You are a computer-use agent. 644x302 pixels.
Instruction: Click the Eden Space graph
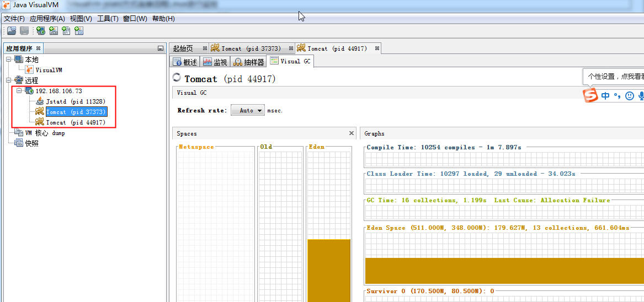(504, 258)
